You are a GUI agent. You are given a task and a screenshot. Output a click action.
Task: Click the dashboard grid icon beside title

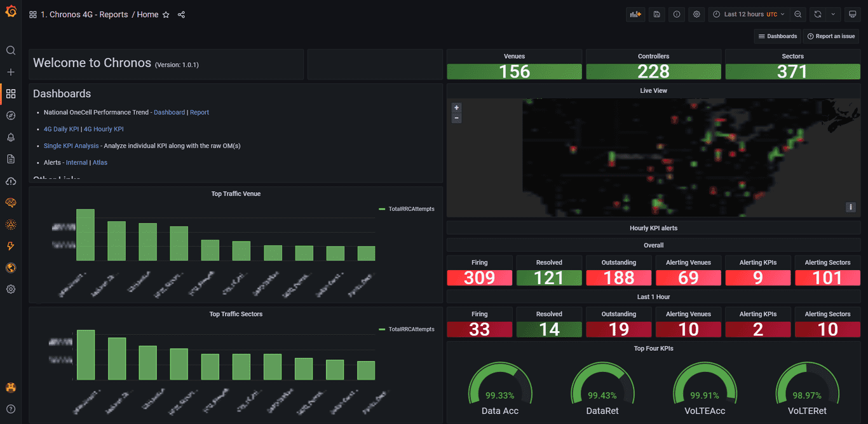[33, 15]
